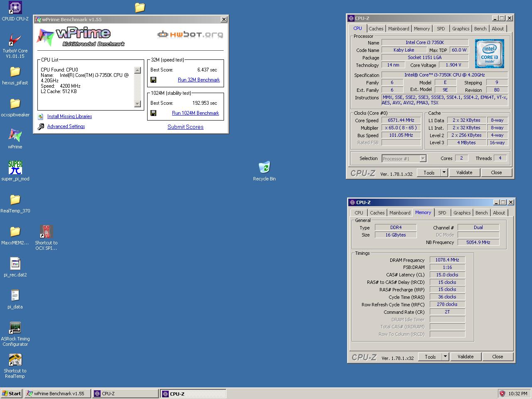Click the 32M best score 6.437 sec
Viewport: 532px width, 399px height.
207,70
